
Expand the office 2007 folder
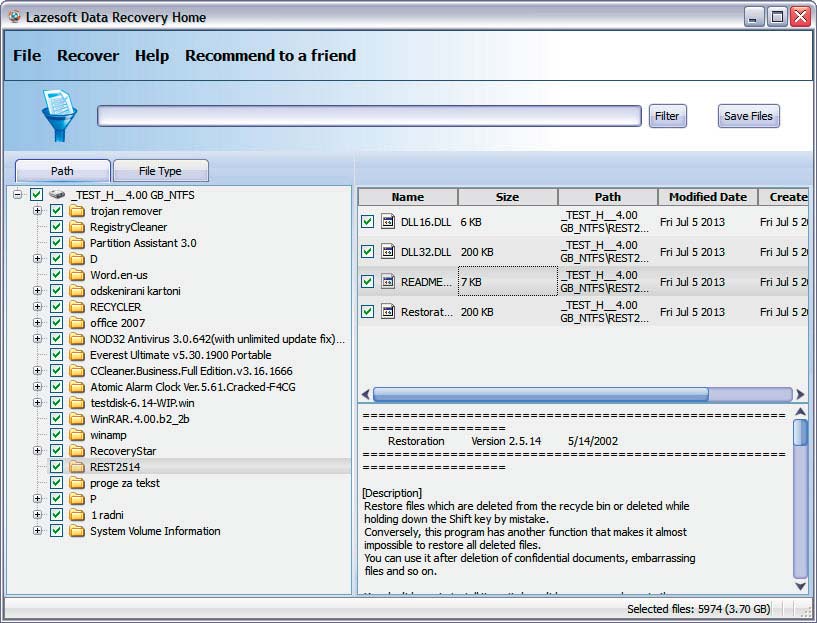38,323
